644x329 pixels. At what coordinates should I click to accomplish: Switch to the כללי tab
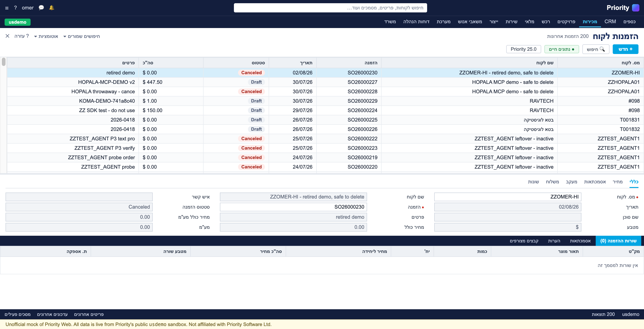click(x=634, y=182)
